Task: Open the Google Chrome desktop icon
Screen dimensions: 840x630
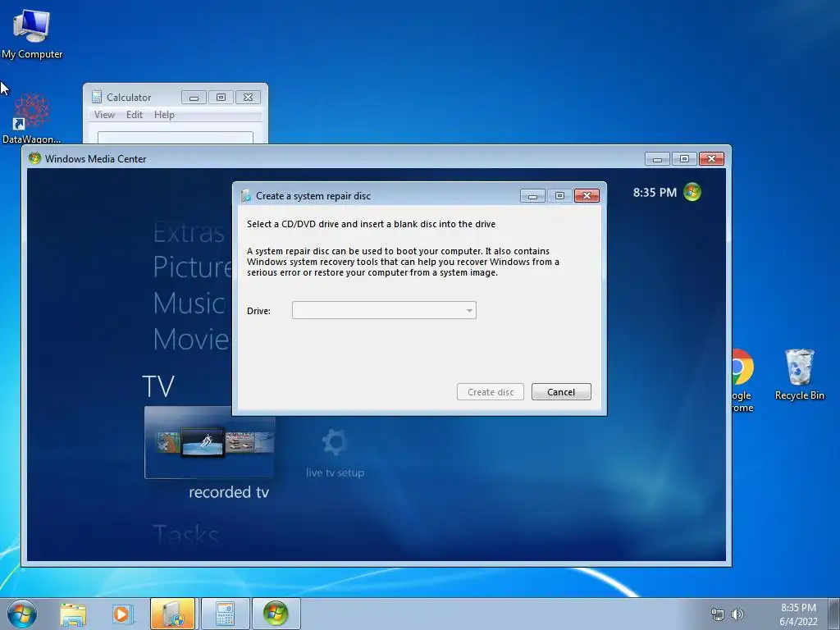Action: [x=742, y=381]
